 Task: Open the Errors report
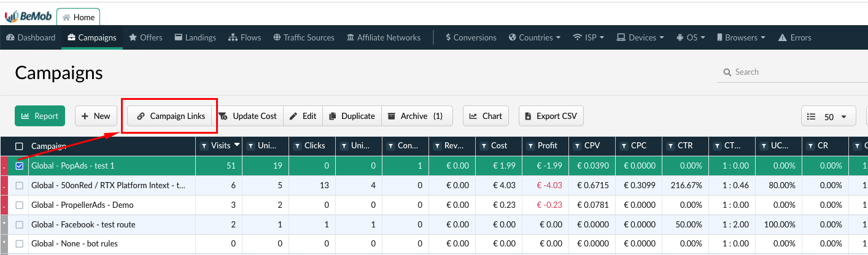point(794,37)
